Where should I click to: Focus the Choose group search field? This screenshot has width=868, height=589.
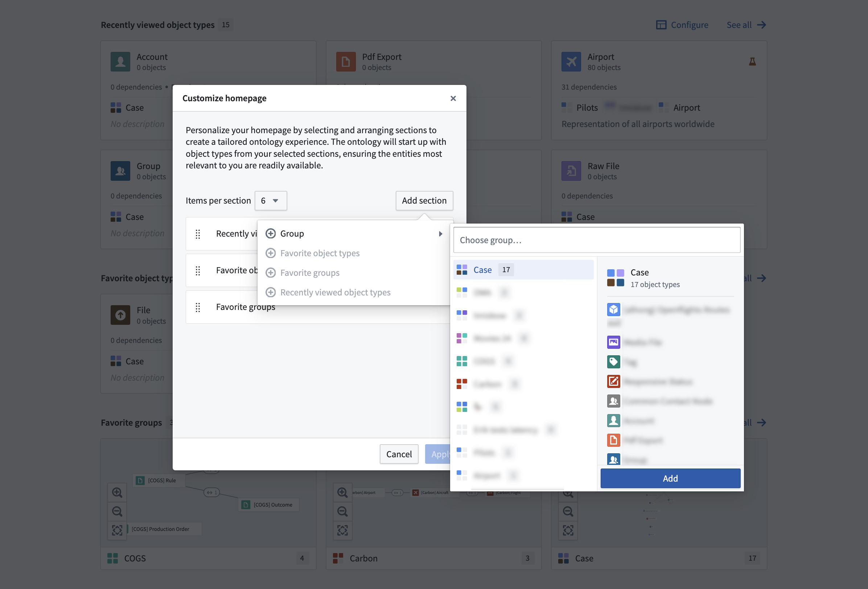click(x=596, y=240)
